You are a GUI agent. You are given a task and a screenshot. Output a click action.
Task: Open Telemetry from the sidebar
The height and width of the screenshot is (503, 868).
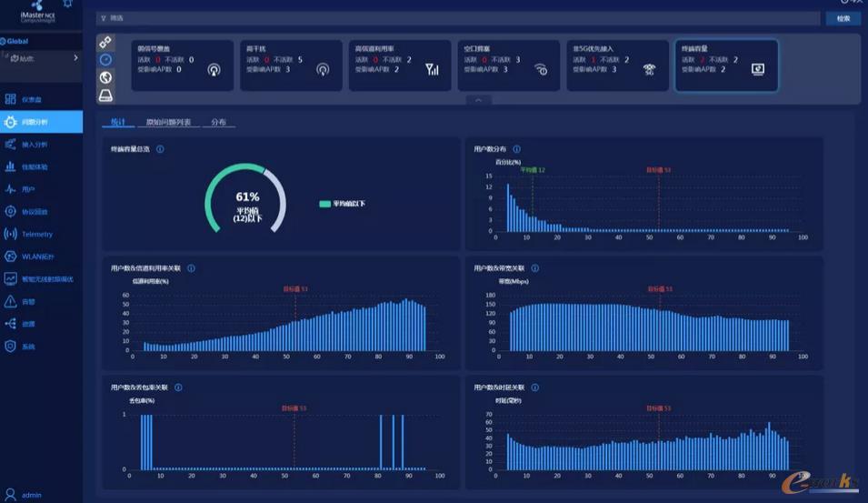(36, 234)
